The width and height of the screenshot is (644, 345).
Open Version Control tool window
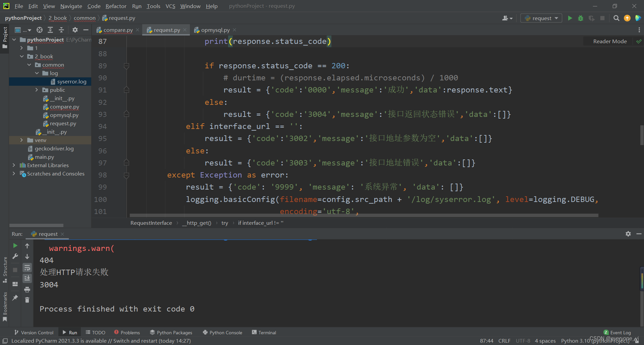[34, 332]
